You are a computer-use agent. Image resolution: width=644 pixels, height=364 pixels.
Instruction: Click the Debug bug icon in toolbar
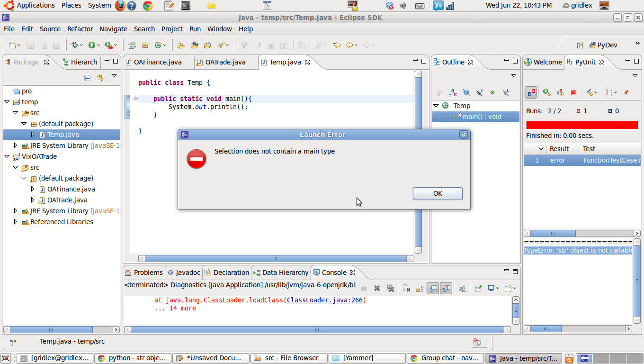(75, 45)
